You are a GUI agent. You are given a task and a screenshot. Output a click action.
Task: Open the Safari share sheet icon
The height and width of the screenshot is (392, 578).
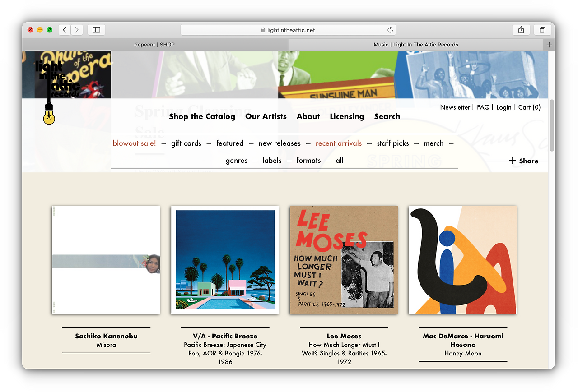click(521, 30)
